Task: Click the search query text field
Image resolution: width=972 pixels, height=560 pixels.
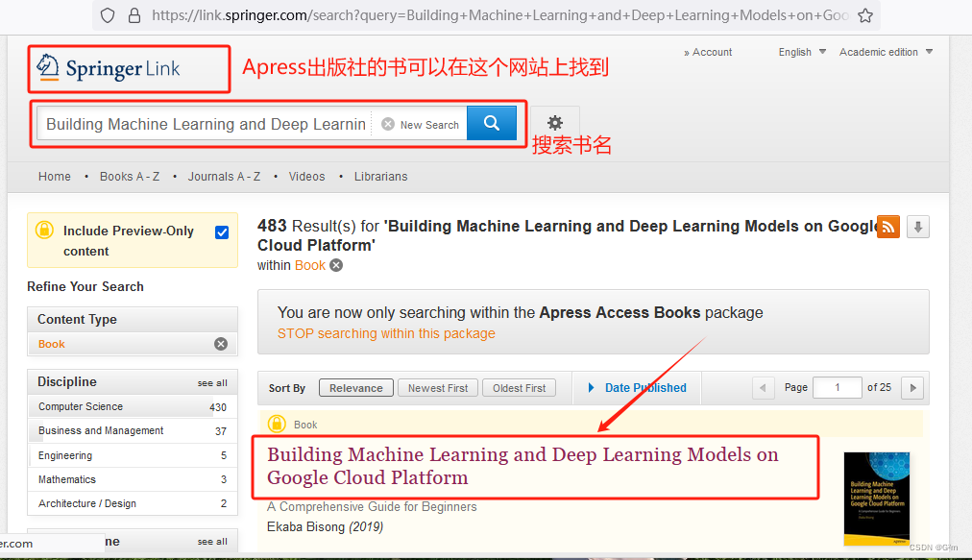Action: pos(206,124)
